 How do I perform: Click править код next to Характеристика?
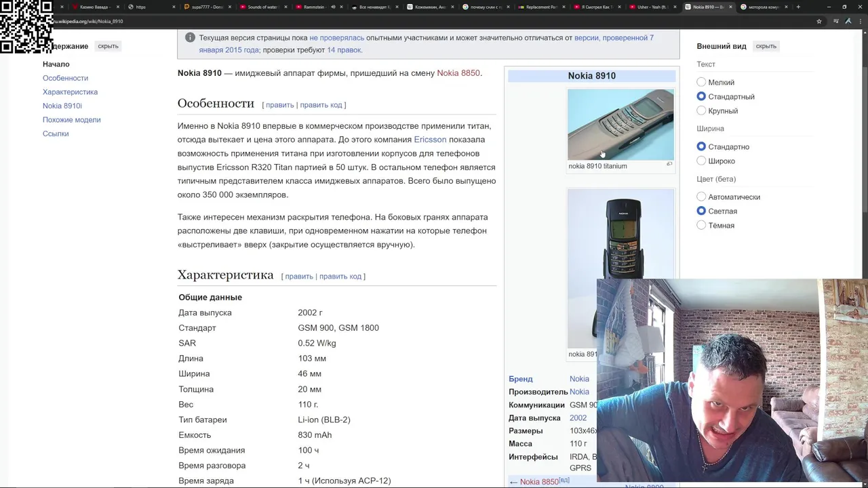(x=340, y=277)
